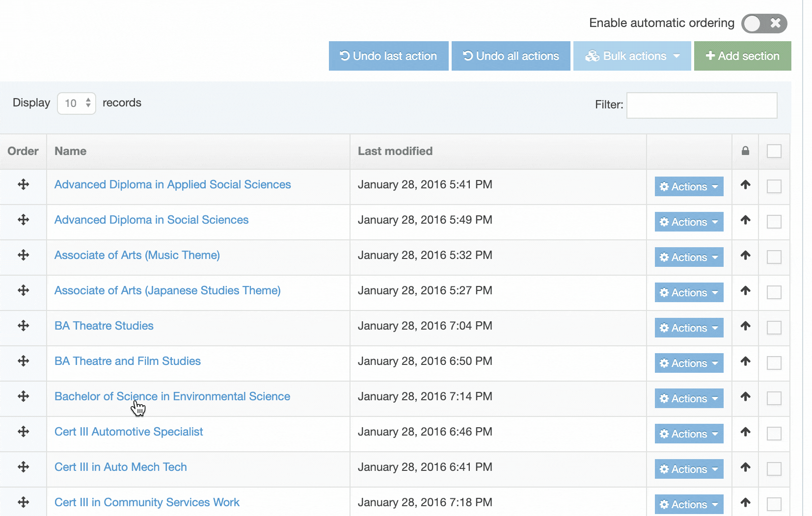This screenshot has width=812, height=516.
Task: Click drag handle for Cert III in Auto Mech Tech
Action: (x=23, y=467)
